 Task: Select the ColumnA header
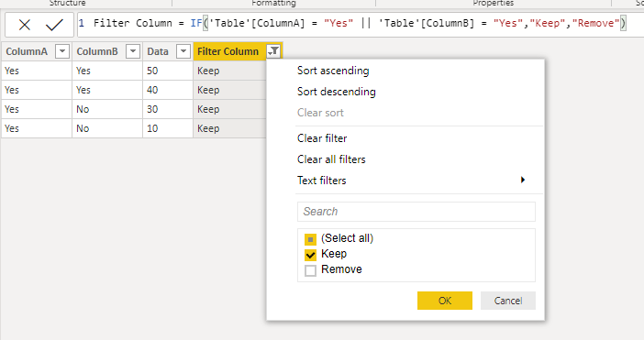pyautogui.click(x=27, y=51)
